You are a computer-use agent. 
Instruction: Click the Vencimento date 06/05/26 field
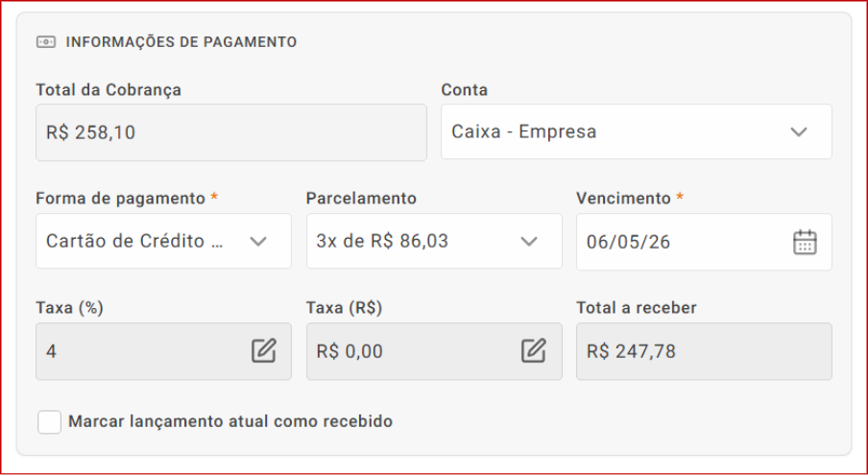[x=704, y=242]
